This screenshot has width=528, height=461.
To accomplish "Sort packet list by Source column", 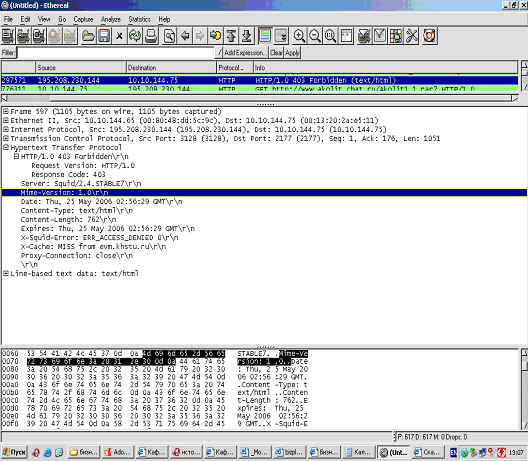I will (80, 68).
